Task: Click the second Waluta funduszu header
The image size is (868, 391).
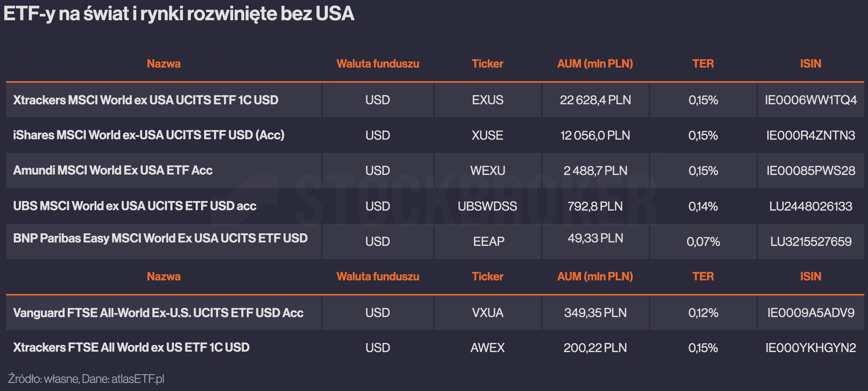Action: [378, 276]
